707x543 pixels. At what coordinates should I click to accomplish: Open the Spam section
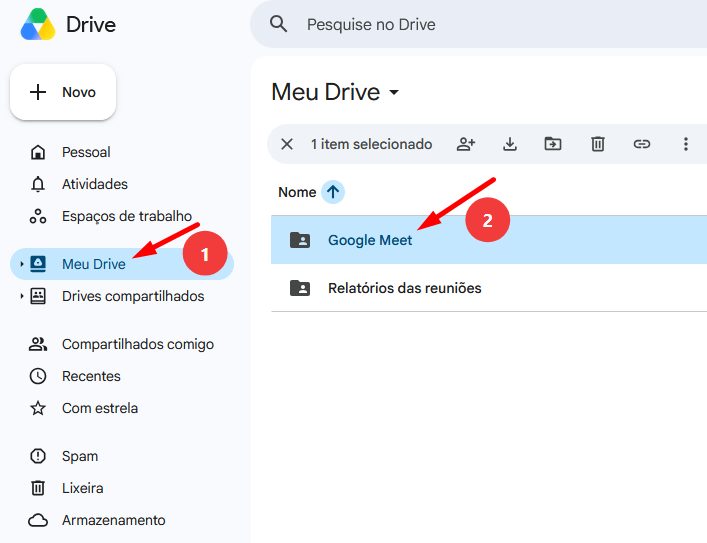(122, 456)
